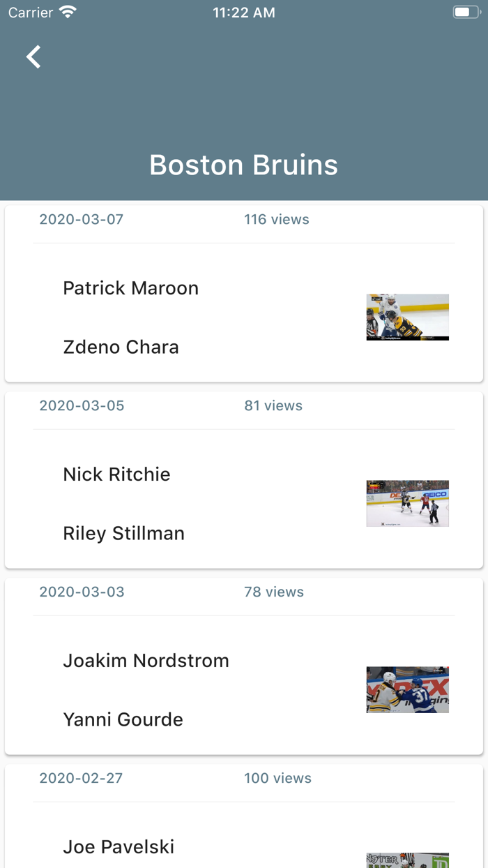Select Zdeno Chara
488x868 pixels.
pyautogui.click(x=120, y=347)
